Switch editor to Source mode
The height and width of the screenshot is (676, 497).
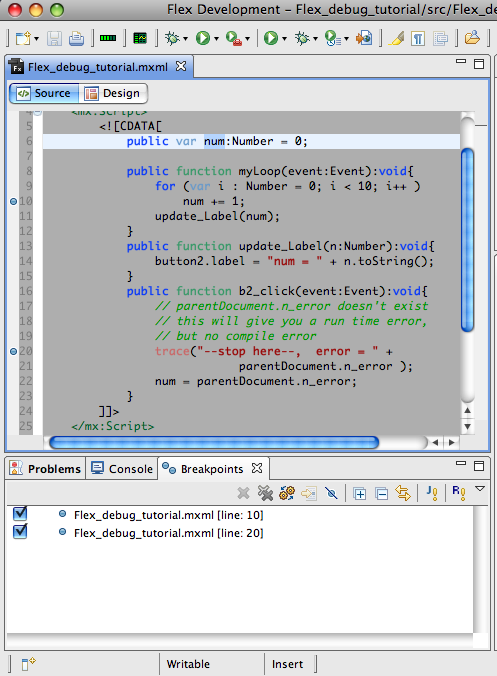[x=44, y=93]
